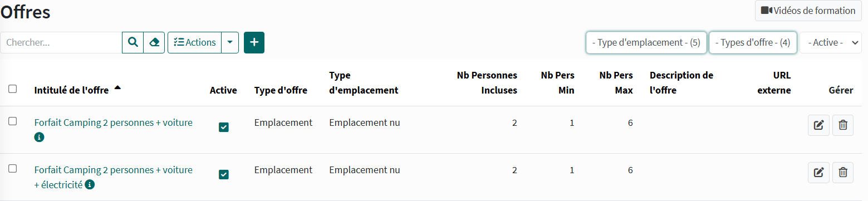Open Vidéos de formation
This screenshot has width=868, height=201.
(x=808, y=11)
